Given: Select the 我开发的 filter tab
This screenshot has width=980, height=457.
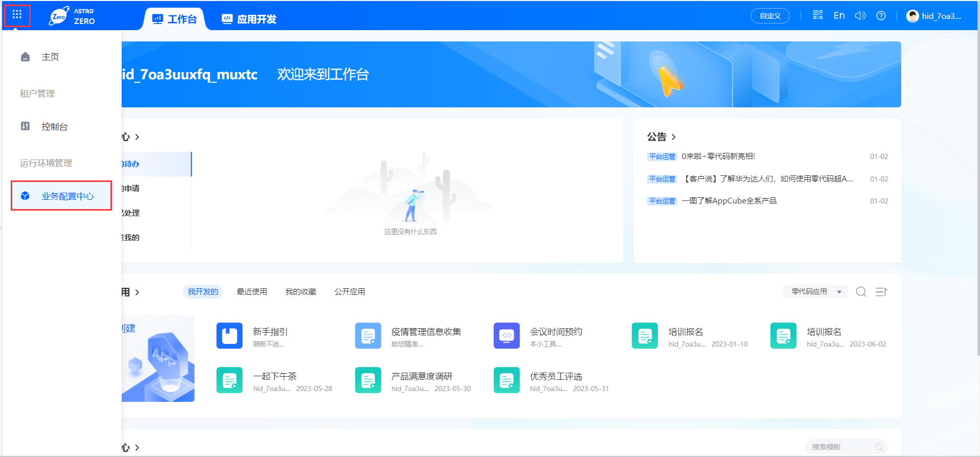Looking at the screenshot, I should click(203, 291).
